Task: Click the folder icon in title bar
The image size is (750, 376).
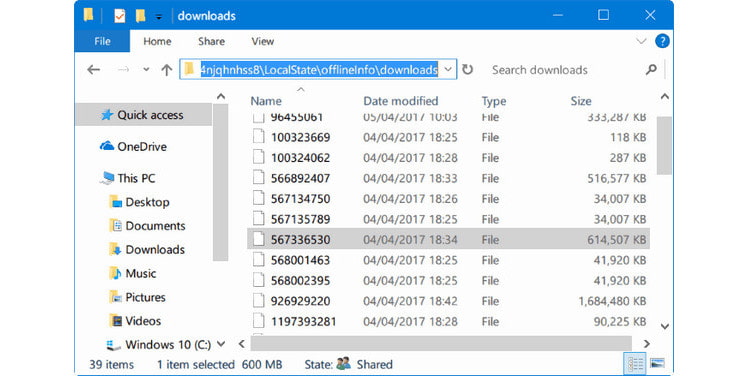Action: (x=88, y=15)
